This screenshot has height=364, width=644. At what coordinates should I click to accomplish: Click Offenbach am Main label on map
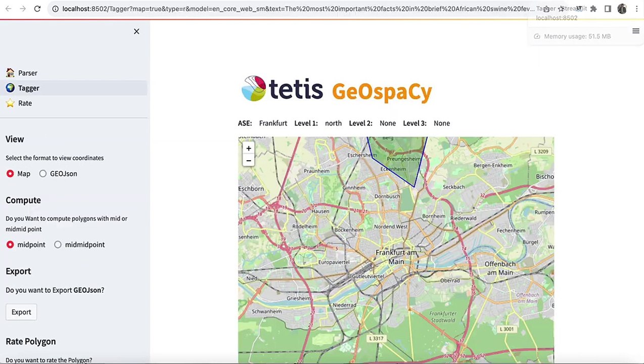(499, 268)
